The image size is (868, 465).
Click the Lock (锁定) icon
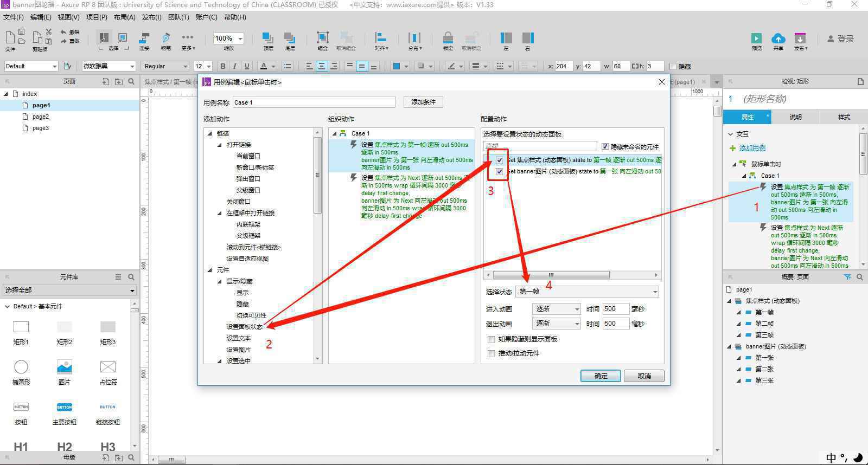click(448, 37)
